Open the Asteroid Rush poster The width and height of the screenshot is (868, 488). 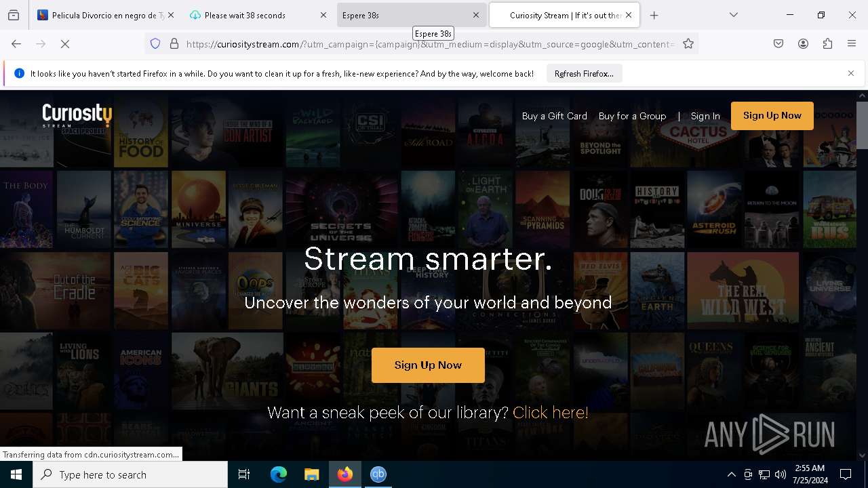click(713, 209)
